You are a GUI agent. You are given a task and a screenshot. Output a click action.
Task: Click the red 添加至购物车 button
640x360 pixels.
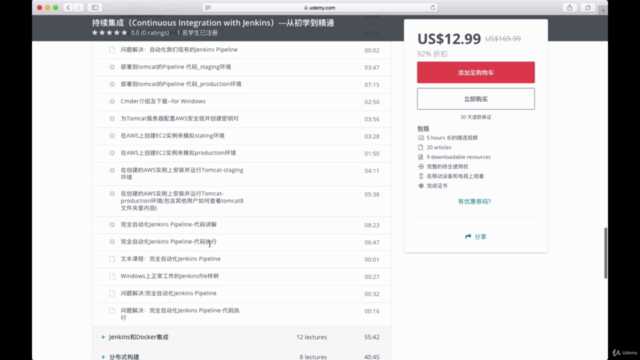pos(476,73)
